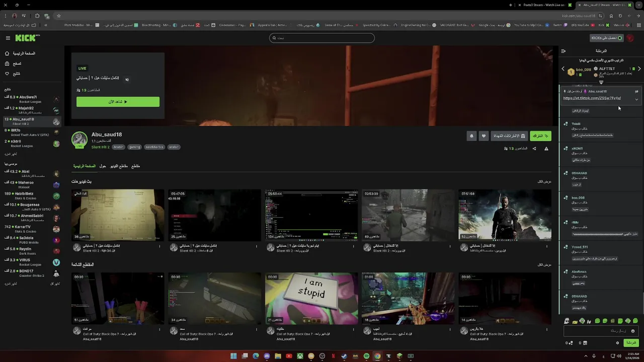Collapse the chat panel with the arrow icon
This screenshot has width=644, height=362.
pyautogui.click(x=563, y=51)
